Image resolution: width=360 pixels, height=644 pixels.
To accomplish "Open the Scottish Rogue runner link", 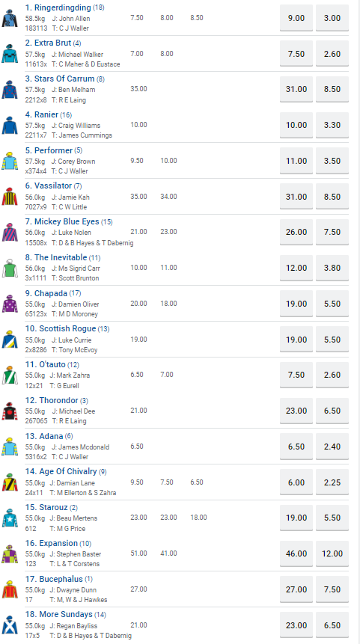I will pyautogui.click(x=61, y=328).
